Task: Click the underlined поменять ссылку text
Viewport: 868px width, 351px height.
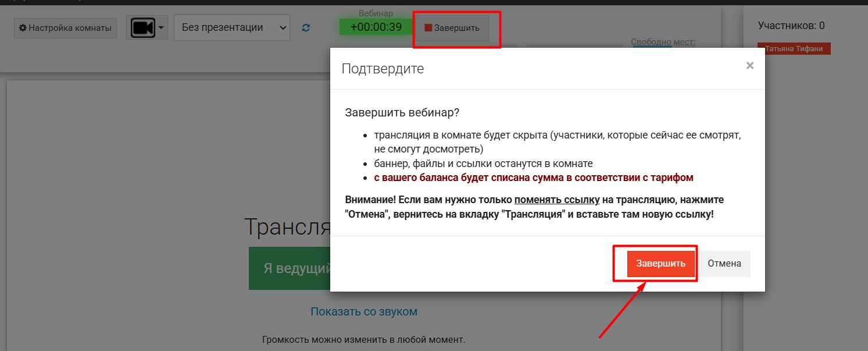Action: [556, 200]
